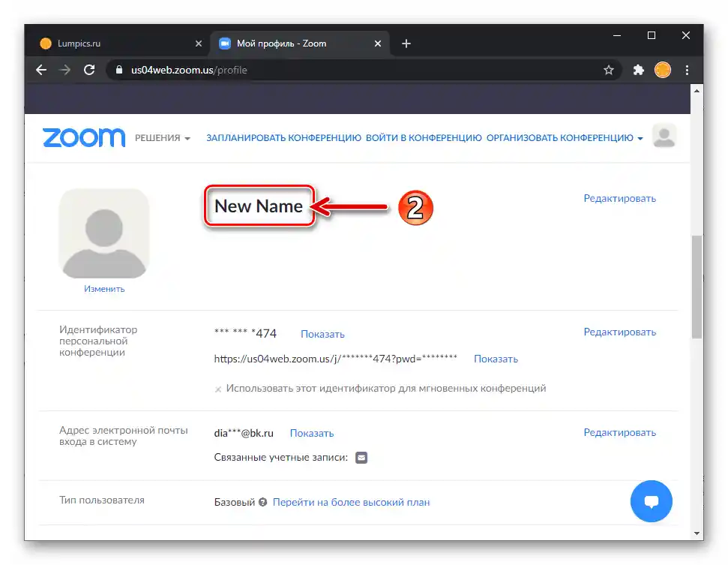Expand ОРГАНИЗОВАТЬ КОНФЕРЕНЦИЮ dropdown
Screen dimensions: 728x565
(565, 138)
